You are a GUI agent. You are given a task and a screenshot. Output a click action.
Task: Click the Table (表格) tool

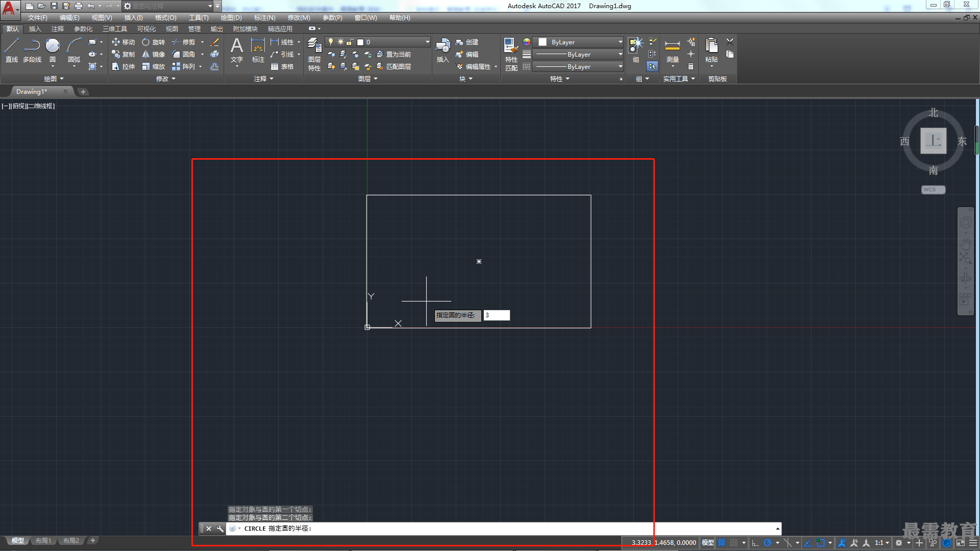click(x=282, y=66)
